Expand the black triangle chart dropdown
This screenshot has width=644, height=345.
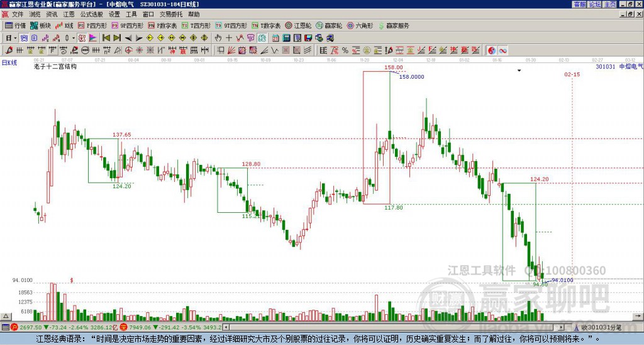pos(519,71)
